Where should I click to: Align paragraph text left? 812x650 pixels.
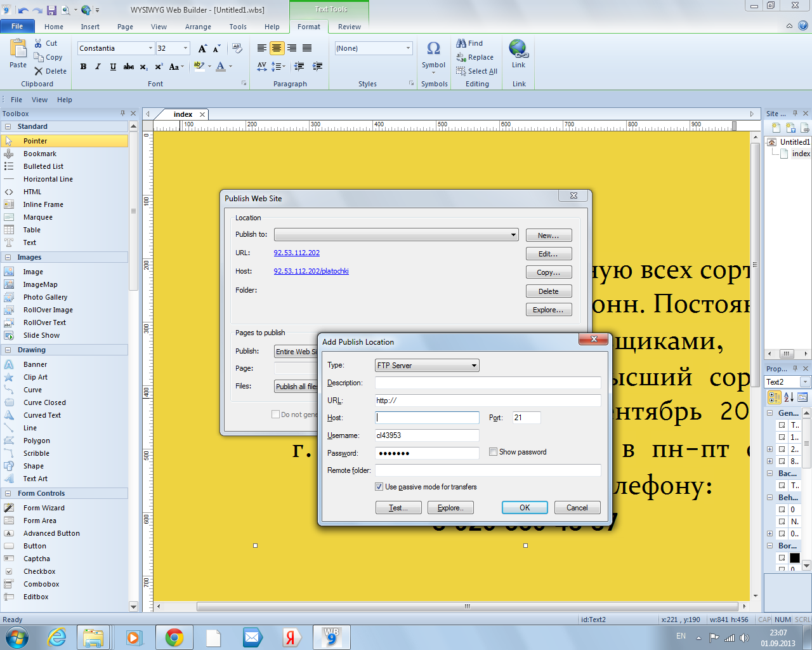click(261, 48)
